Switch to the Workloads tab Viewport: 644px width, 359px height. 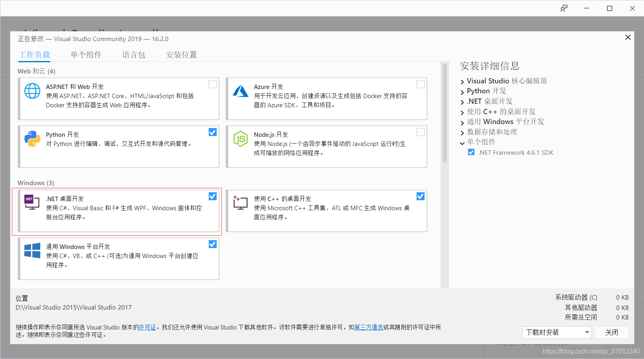click(35, 55)
